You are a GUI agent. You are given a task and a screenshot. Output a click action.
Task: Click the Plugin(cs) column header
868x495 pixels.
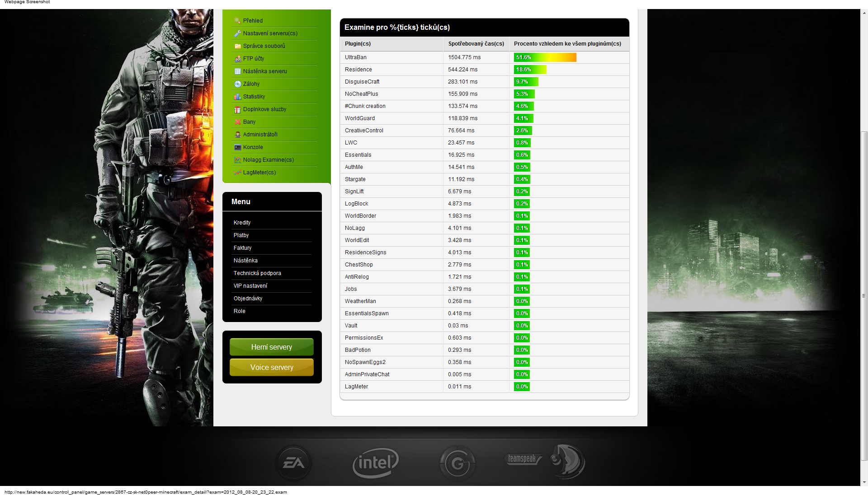358,44
